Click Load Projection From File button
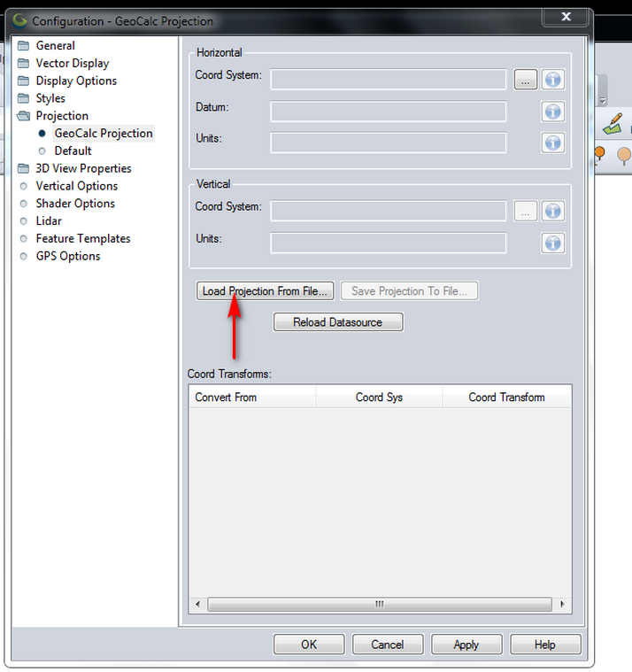 click(x=265, y=291)
